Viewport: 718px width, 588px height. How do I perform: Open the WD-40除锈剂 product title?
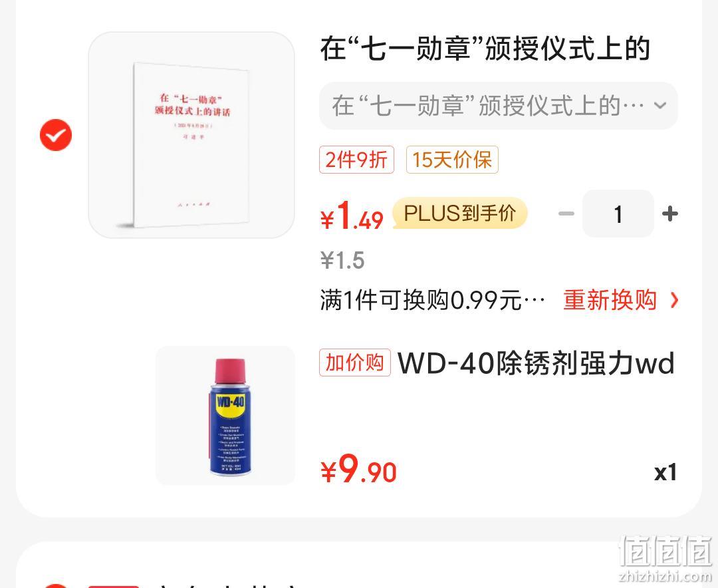(537, 363)
